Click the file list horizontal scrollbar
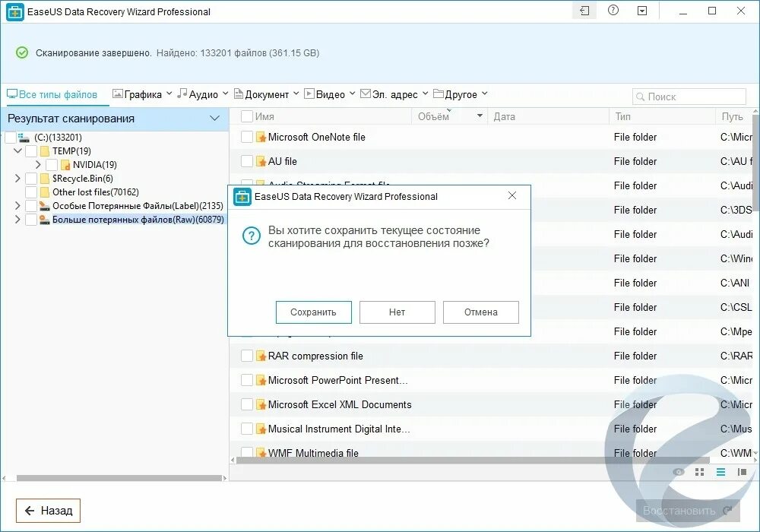This screenshot has width=760, height=532. [x=473, y=460]
